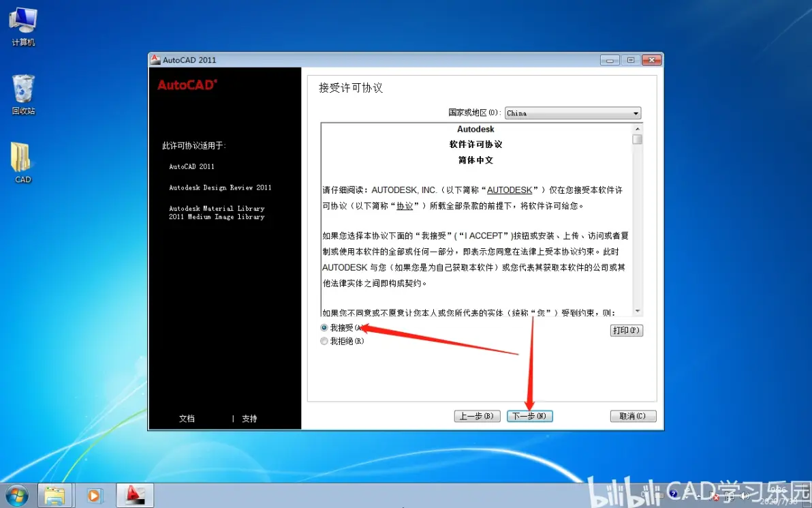
Task: Click Autodesk Material Library 2011 entry
Action: tap(217, 213)
